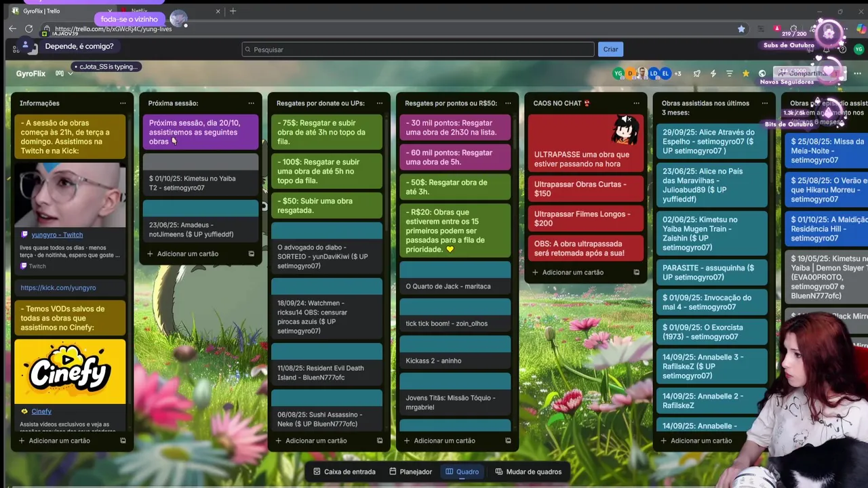The width and height of the screenshot is (868, 488).
Task: Click the browser bookmark star
Action: [741, 28]
